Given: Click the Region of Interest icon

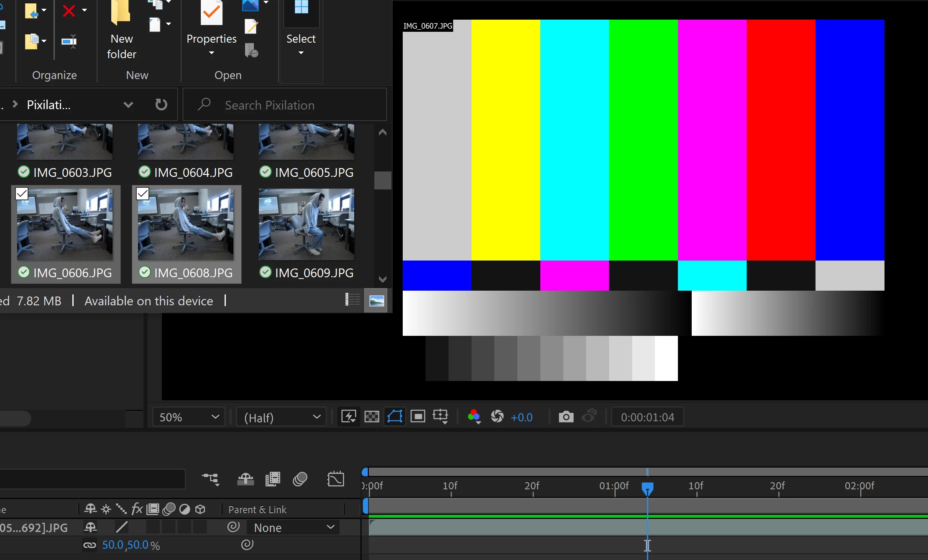Looking at the screenshot, I should click(418, 417).
